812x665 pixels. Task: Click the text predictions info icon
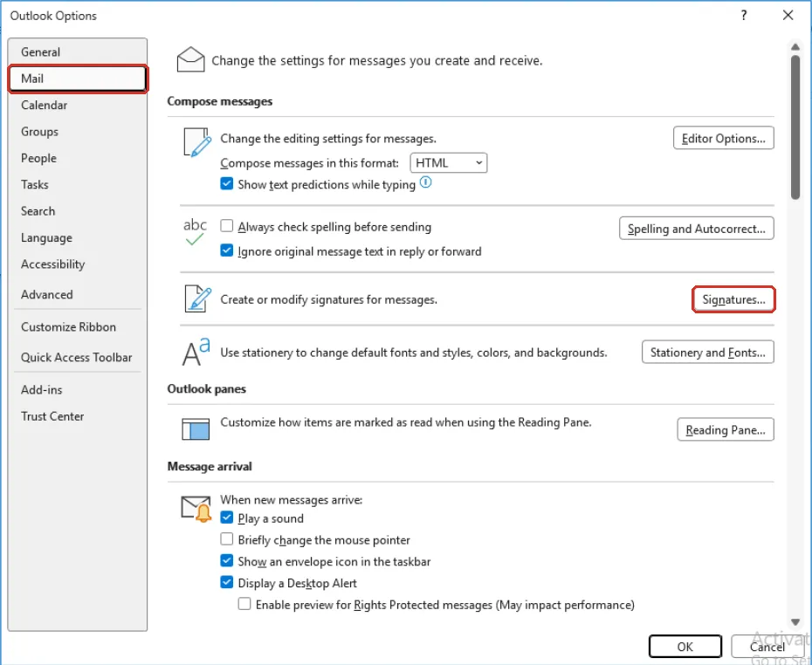(426, 182)
